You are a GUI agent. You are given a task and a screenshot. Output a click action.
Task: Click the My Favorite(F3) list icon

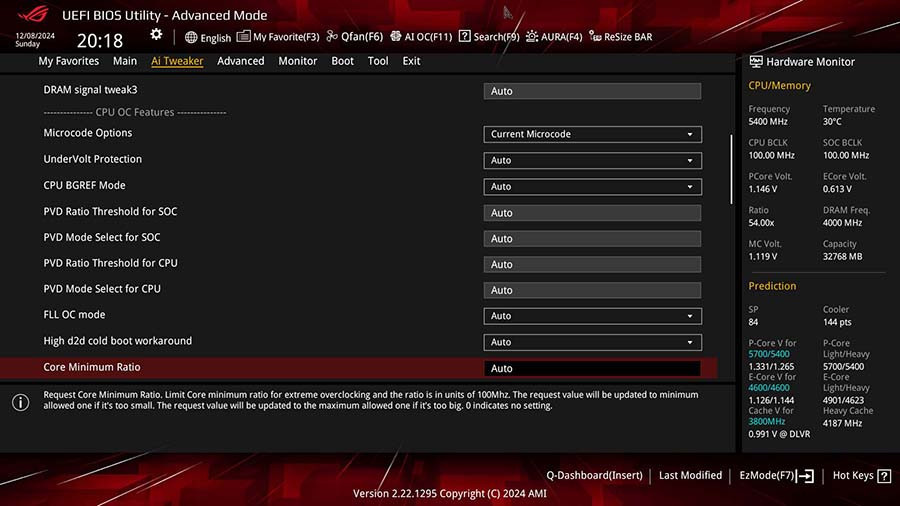tap(243, 36)
